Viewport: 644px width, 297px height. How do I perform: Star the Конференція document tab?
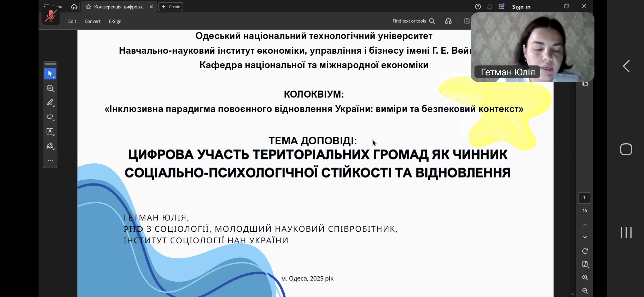(88, 7)
